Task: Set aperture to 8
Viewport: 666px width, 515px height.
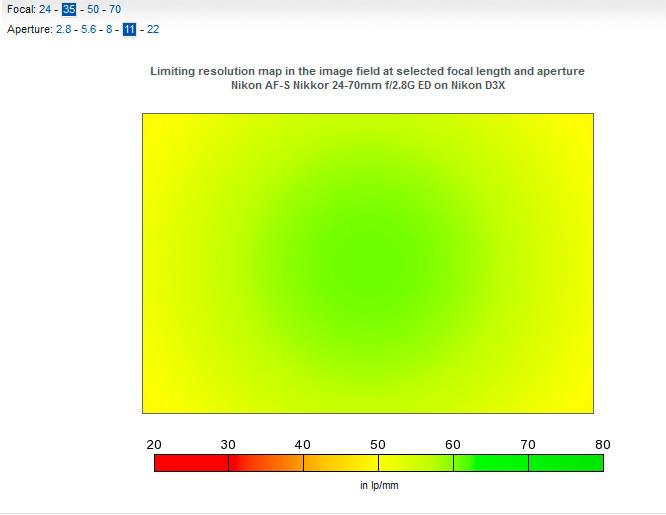Action: (x=109, y=29)
